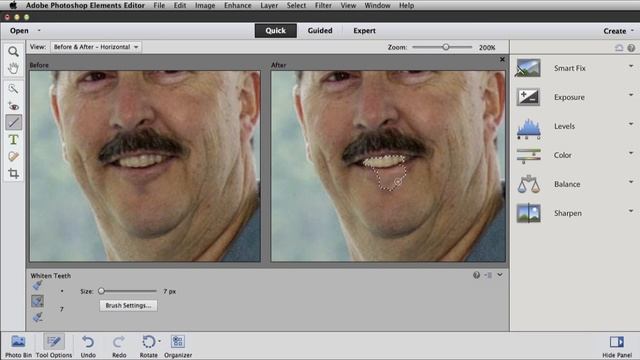Toggle the Tool Options panel

click(x=54, y=346)
